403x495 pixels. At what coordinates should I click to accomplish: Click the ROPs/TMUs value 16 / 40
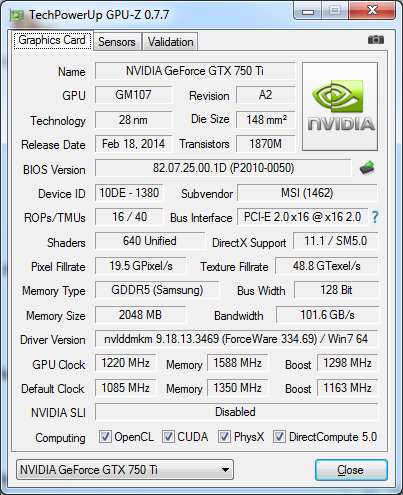pyautogui.click(x=129, y=217)
